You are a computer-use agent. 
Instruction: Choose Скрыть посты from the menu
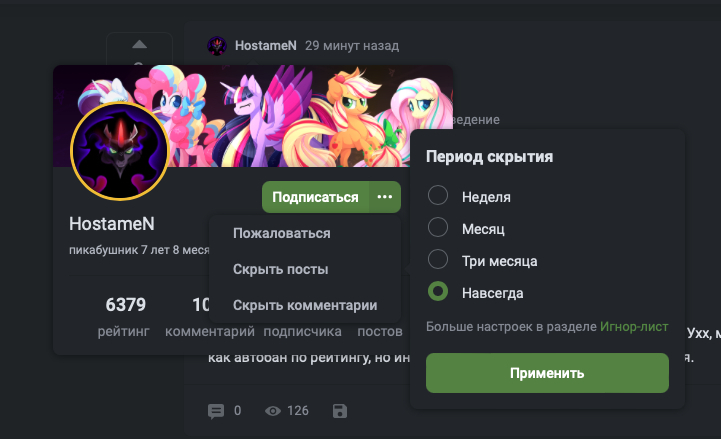point(280,269)
